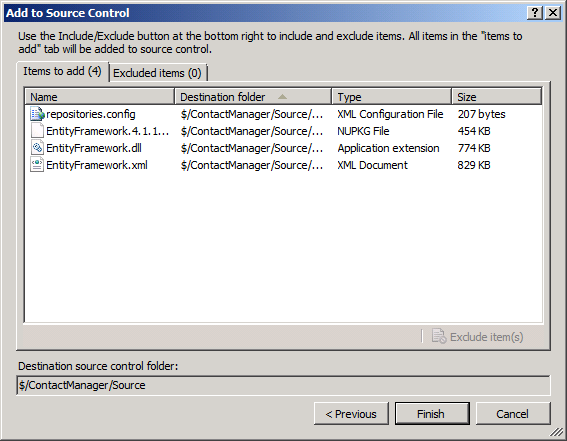The width and height of the screenshot is (567, 441).
Task: Click the question mark help button
Action: [x=535, y=13]
